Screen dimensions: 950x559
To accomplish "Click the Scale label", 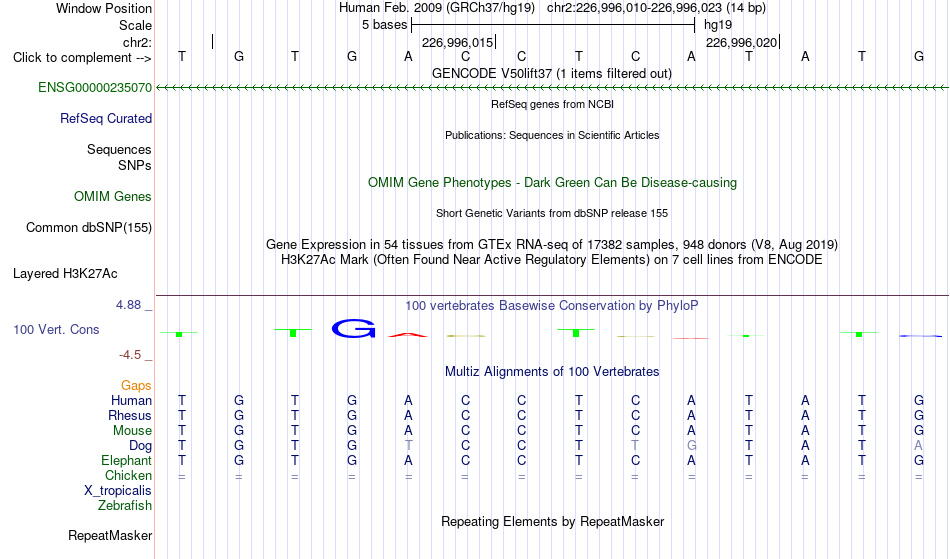I will coord(136,26).
